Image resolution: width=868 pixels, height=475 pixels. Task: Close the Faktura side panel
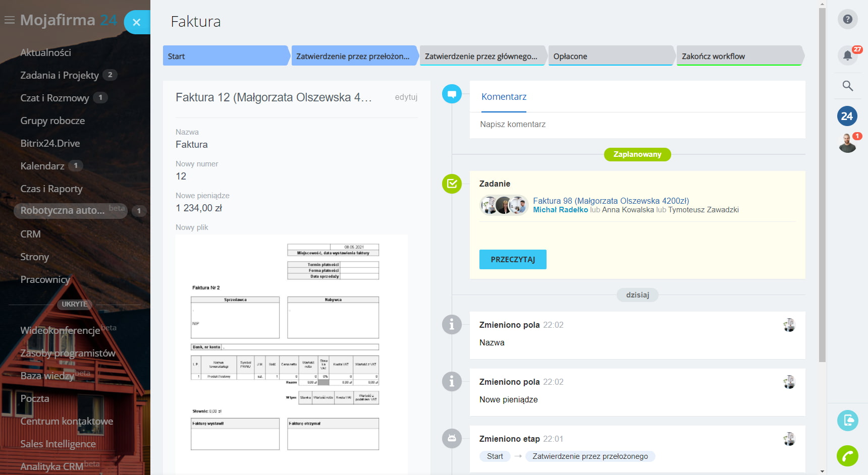(136, 22)
